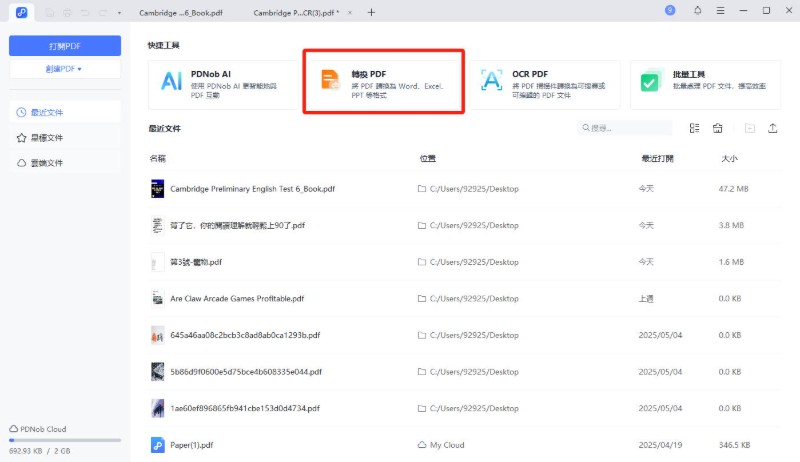Click the orange convert PDF icon
The width and height of the screenshot is (800, 462).
point(331,81)
